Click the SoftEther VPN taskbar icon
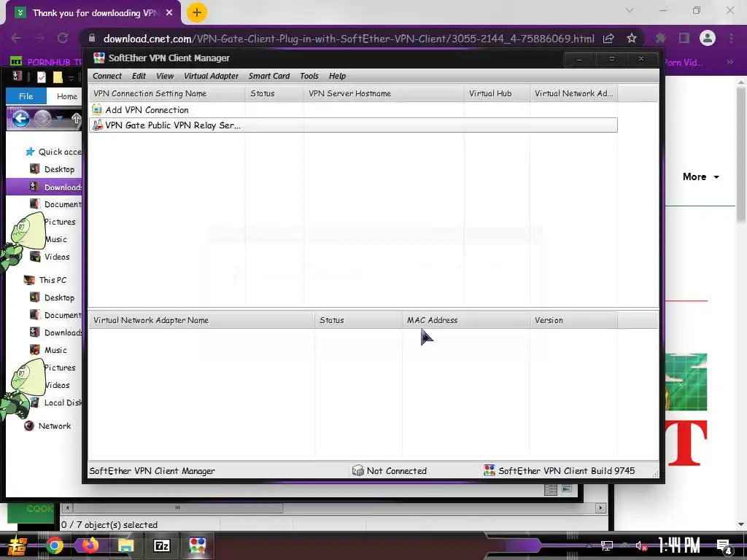Image resolution: width=747 pixels, height=560 pixels. pos(197,545)
